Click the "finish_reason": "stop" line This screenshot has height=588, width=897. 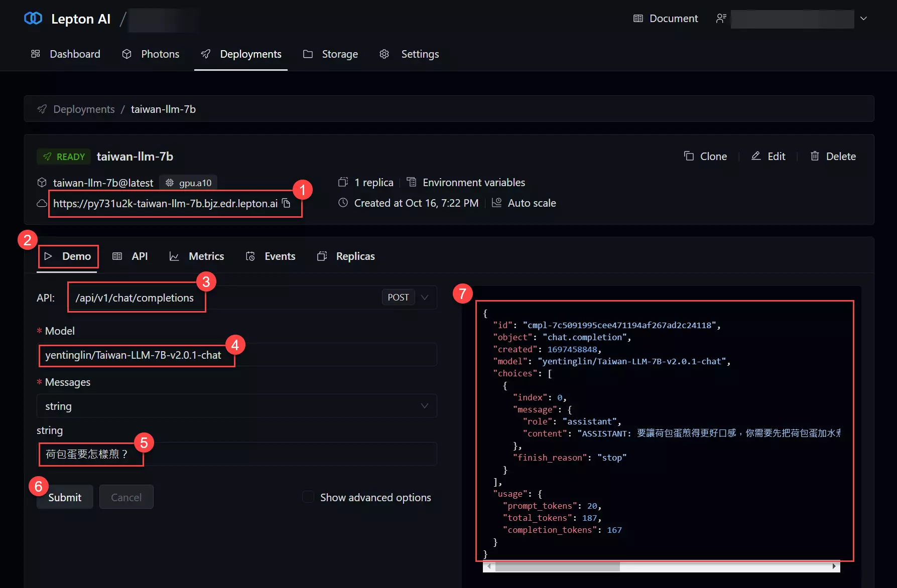(570, 458)
